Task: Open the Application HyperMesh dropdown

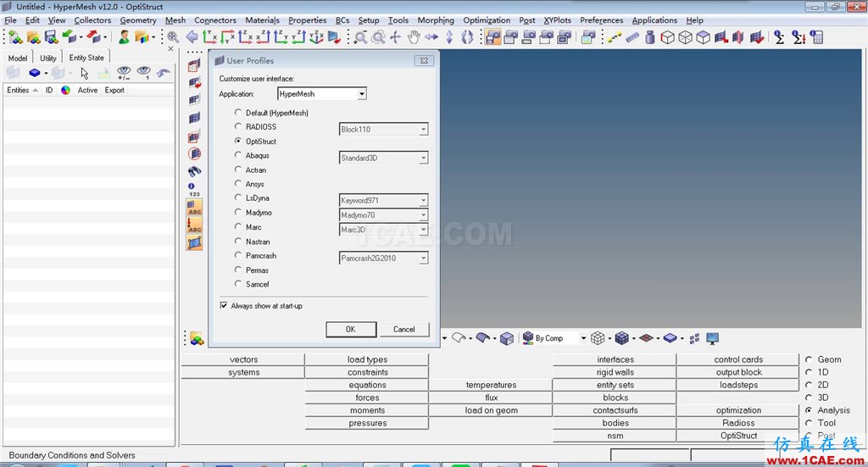Action: 361,94
